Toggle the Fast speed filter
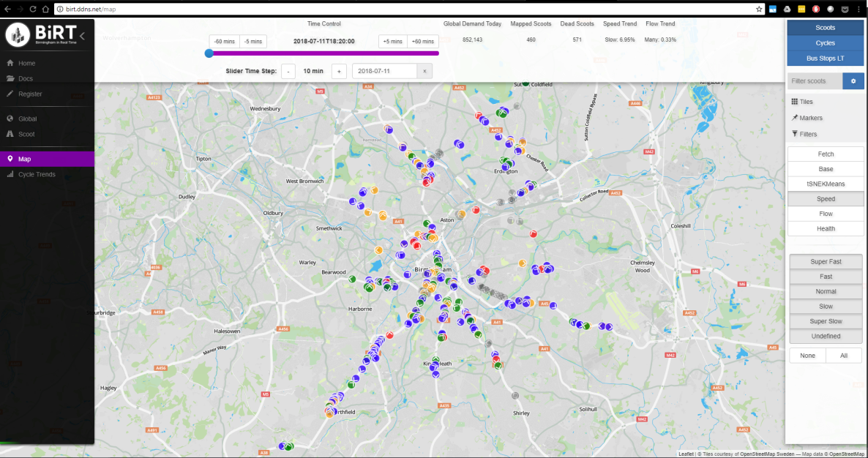 [x=826, y=277]
